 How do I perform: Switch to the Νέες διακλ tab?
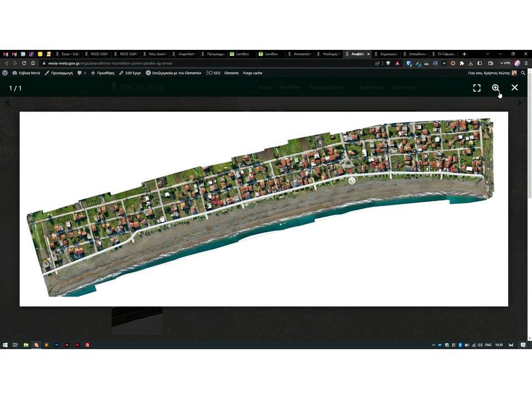155,54
